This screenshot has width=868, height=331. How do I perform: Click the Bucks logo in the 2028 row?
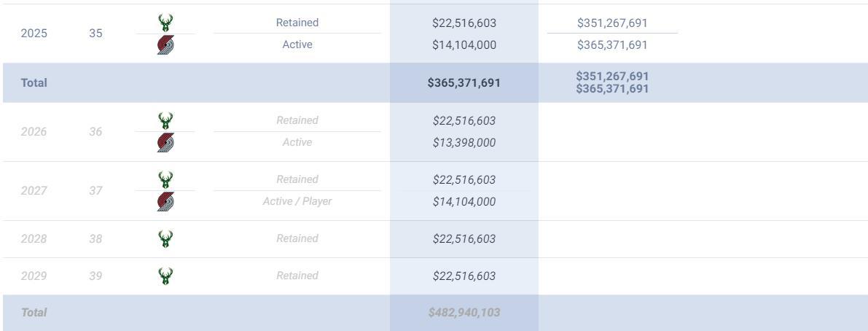[165, 238]
